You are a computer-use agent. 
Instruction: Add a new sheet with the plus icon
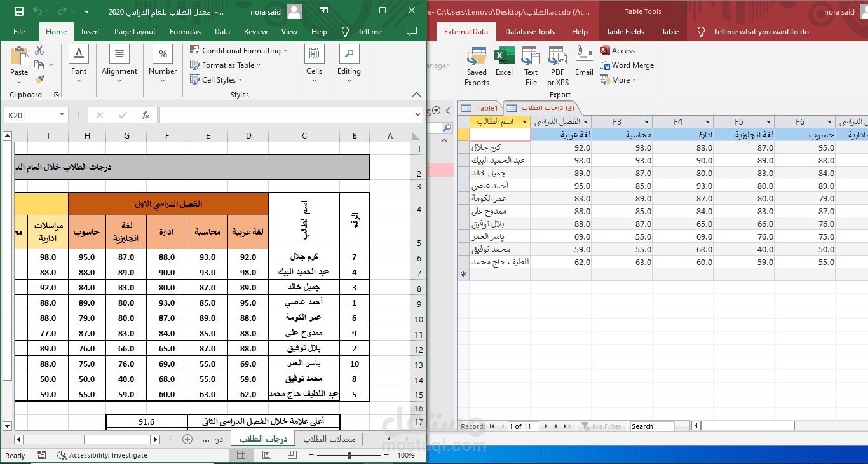pos(187,439)
